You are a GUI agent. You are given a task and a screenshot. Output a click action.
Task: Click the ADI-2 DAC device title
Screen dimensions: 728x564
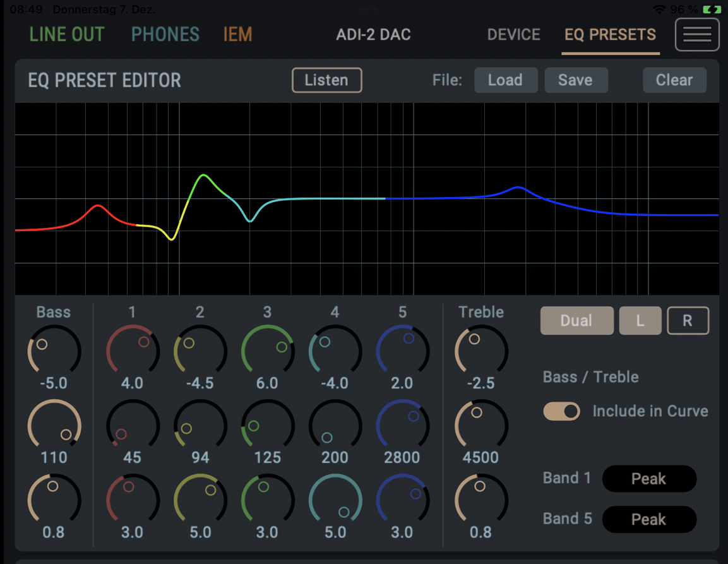pos(374,34)
